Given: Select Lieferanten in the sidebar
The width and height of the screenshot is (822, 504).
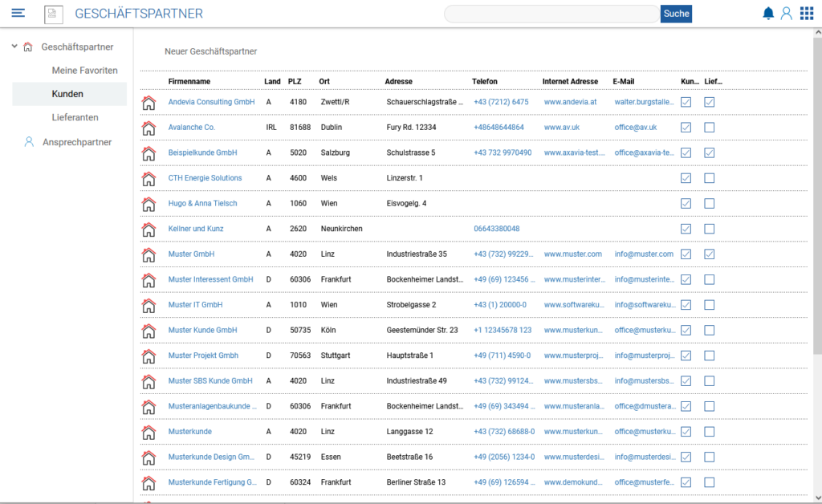Looking at the screenshot, I should pos(75,117).
